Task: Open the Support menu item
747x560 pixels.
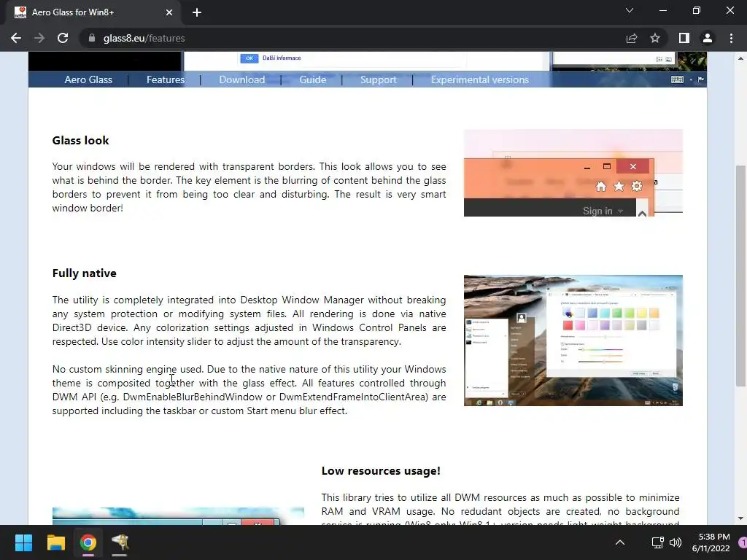Action: pos(379,79)
